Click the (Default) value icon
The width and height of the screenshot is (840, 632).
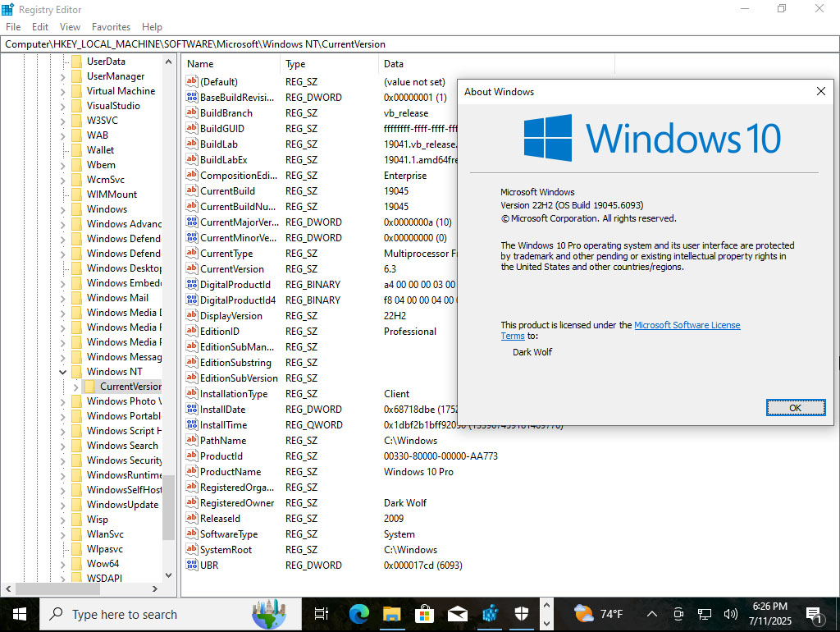(192, 81)
